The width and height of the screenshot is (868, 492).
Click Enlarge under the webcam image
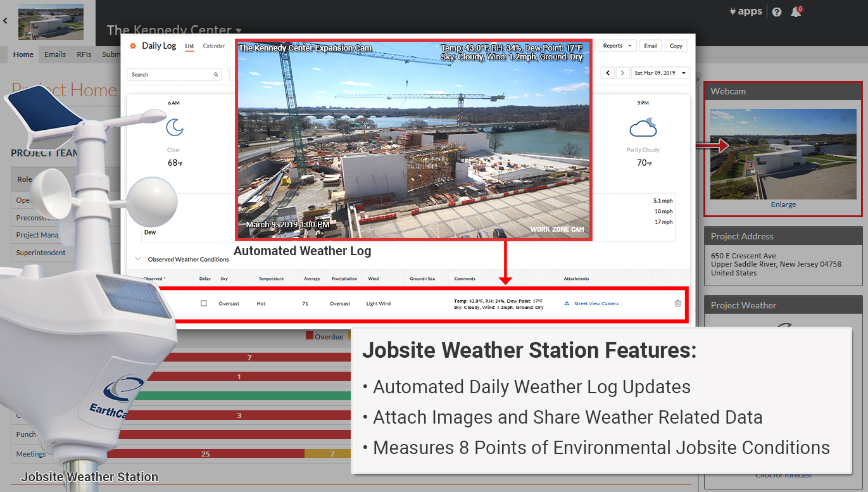click(x=783, y=205)
